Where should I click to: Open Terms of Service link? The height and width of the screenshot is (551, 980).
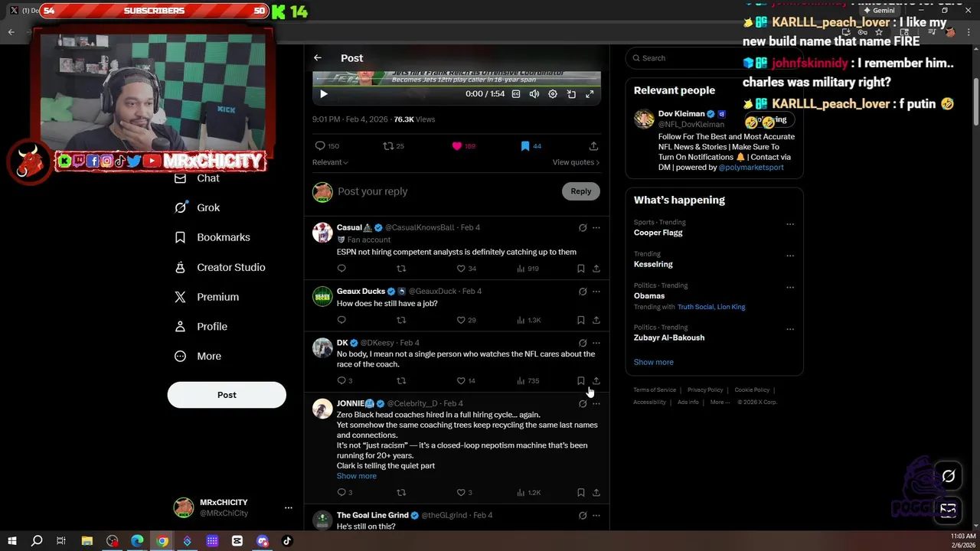pos(655,390)
